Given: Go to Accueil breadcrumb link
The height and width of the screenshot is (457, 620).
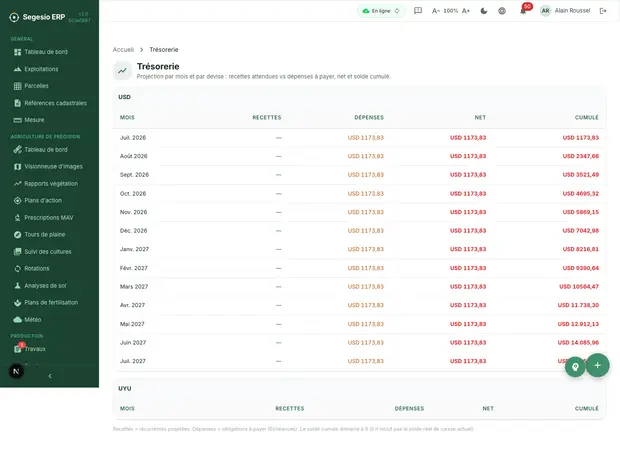Looking at the screenshot, I should pos(123,49).
